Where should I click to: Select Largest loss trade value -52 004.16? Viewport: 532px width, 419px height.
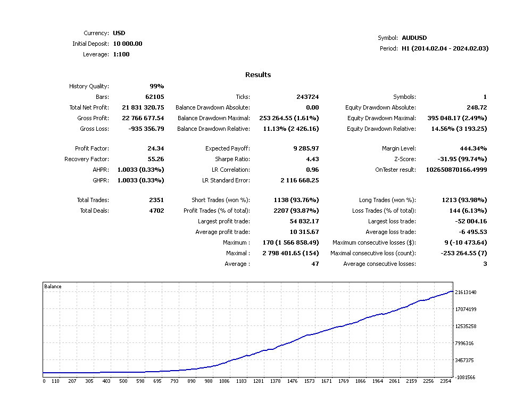point(471,221)
